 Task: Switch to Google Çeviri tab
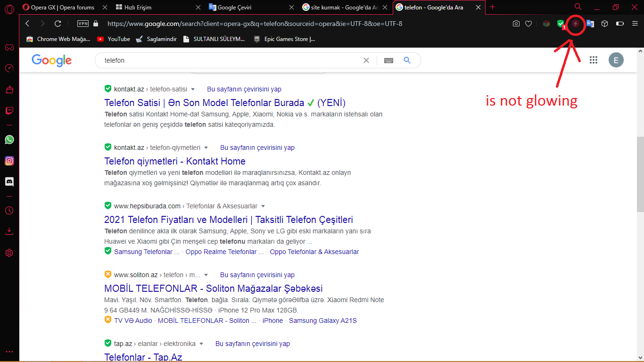point(251,7)
